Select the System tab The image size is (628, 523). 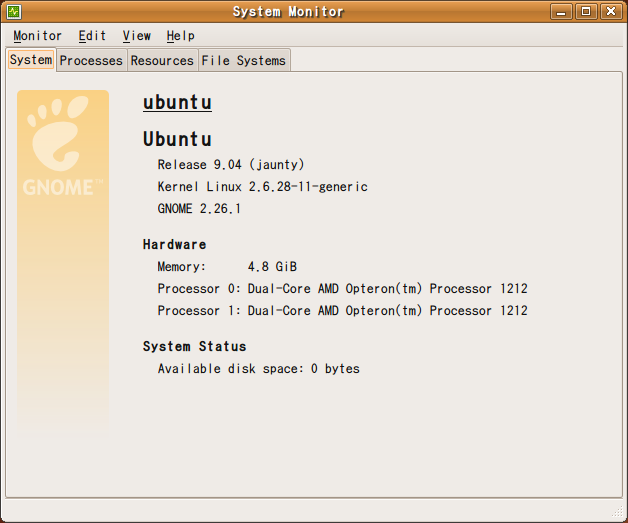coord(30,60)
